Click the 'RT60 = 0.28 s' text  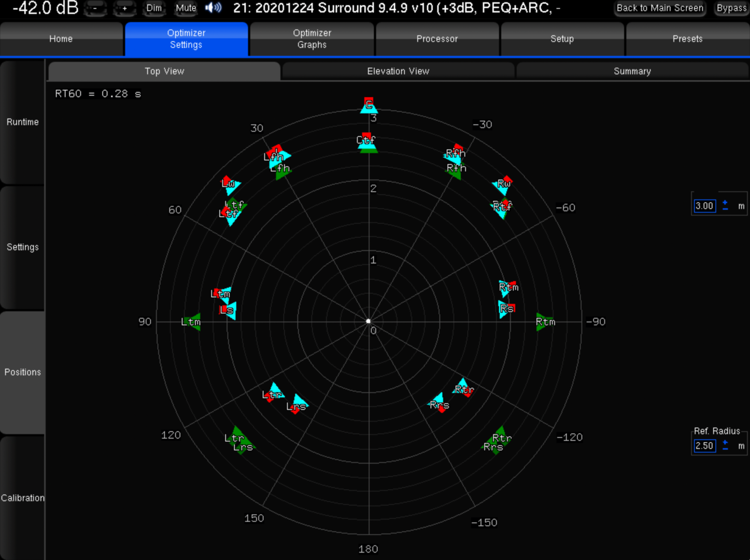98,94
